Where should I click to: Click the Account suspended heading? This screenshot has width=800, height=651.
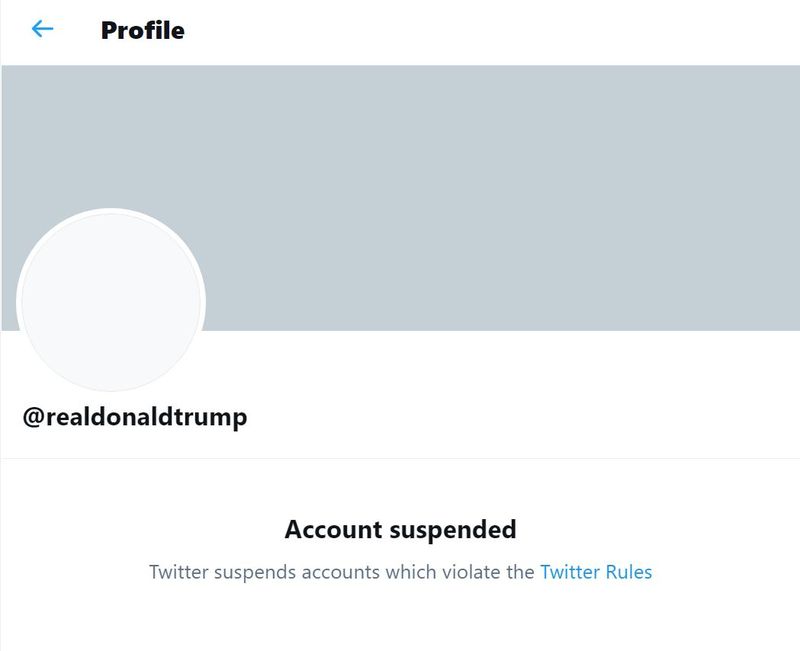point(400,529)
